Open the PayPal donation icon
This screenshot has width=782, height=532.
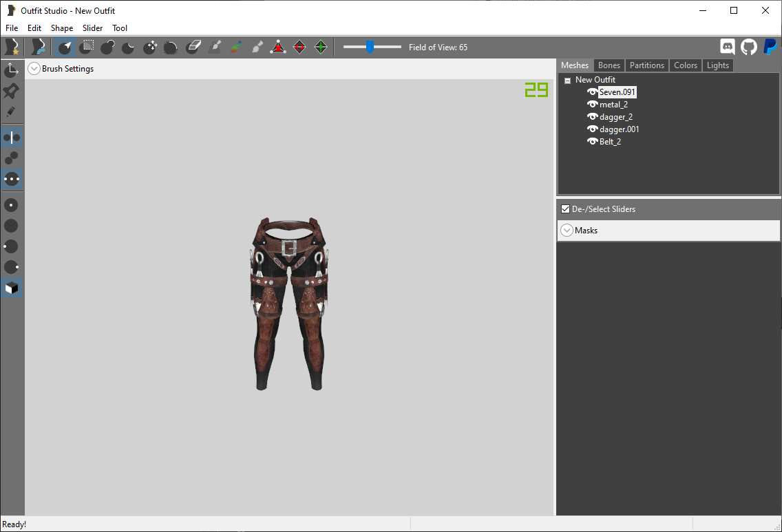click(770, 47)
